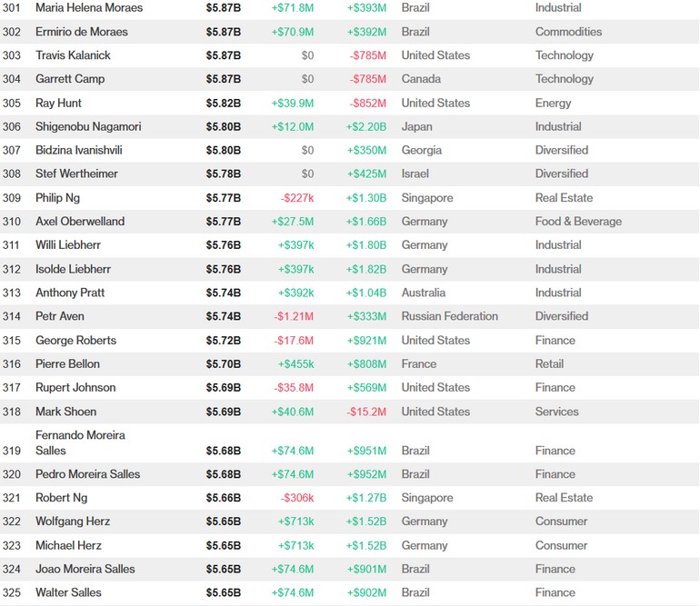Click Philip Ng's name
Viewport: 700px width, 606px height.
pos(60,197)
